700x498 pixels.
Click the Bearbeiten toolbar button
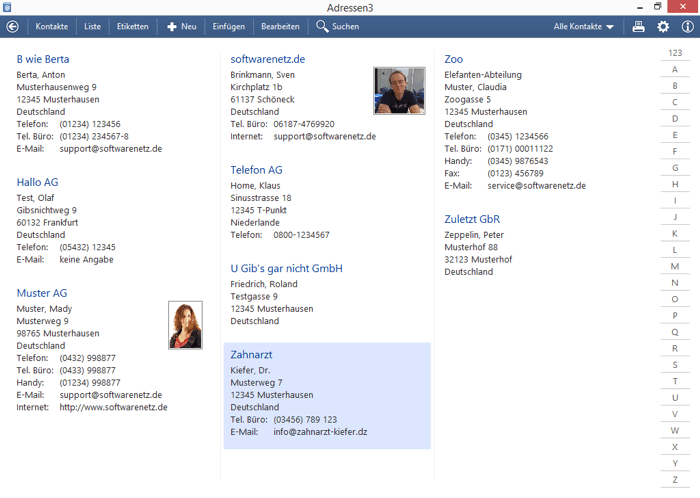point(280,26)
